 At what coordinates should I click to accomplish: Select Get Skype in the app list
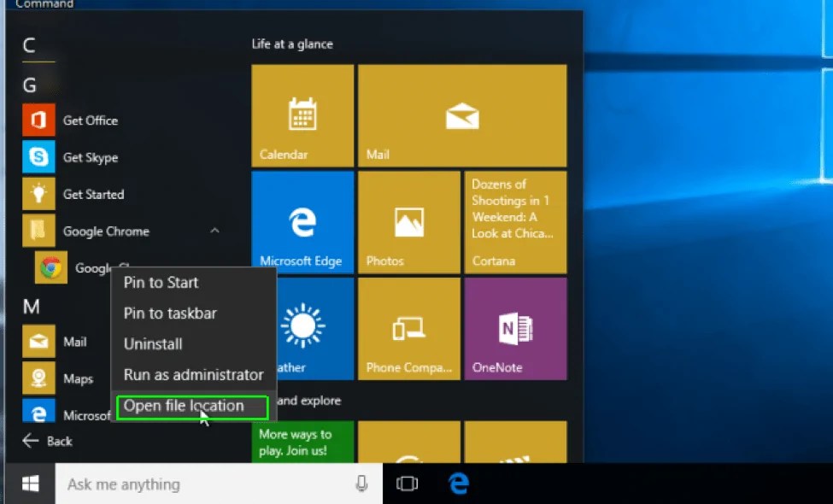[x=89, y=157]
